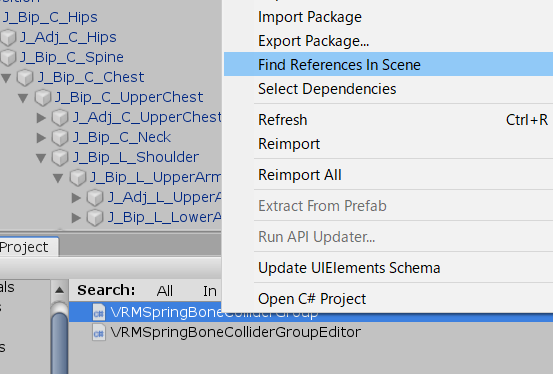Viewport: 553px width, 374px height.
Task: Click the cube icon of J_Bip_C_UpperChest
Action: pyautogui.click(x=43, y=98)
